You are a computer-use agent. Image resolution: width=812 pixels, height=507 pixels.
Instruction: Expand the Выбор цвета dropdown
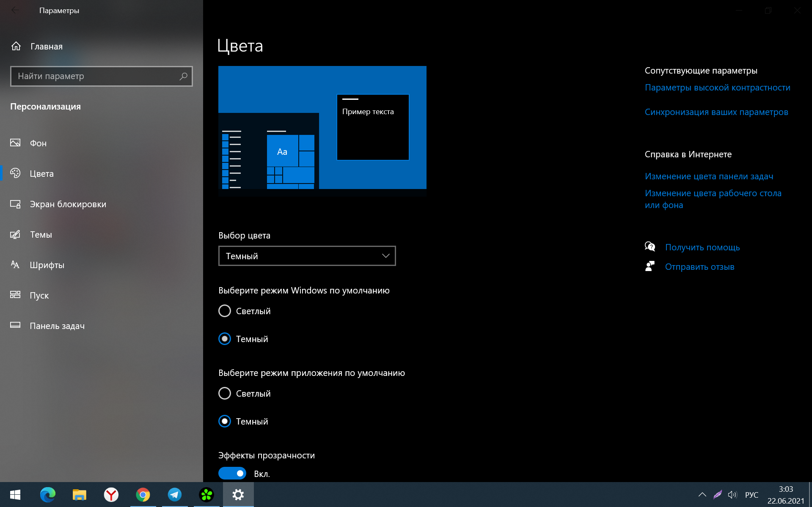point(307,256)
